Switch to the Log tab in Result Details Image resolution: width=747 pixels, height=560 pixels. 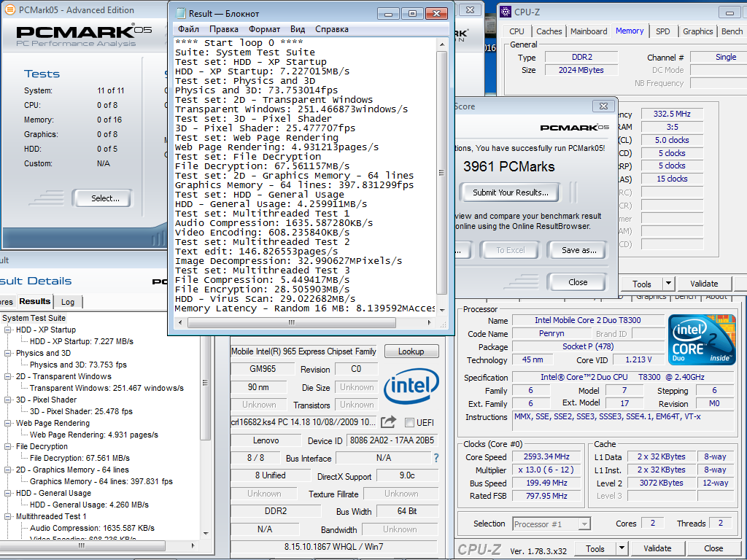[68, 302]
